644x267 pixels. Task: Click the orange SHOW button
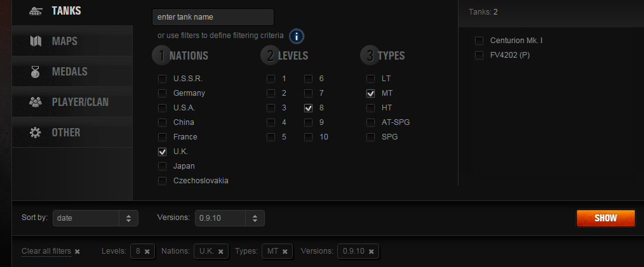pos(605,218)
